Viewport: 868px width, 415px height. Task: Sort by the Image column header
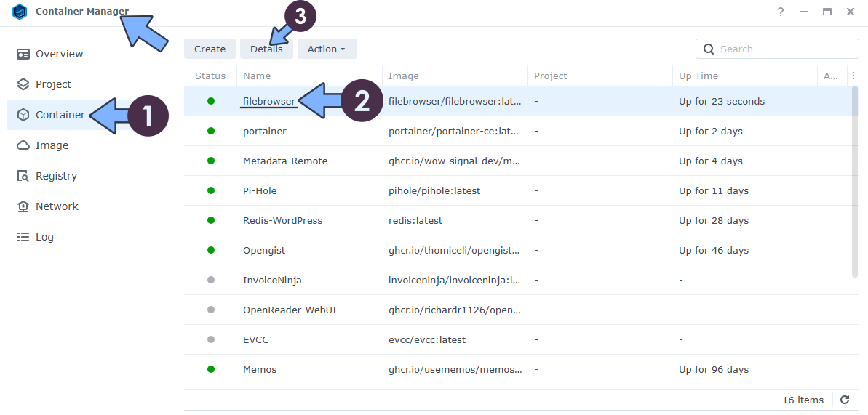(455, 76)
